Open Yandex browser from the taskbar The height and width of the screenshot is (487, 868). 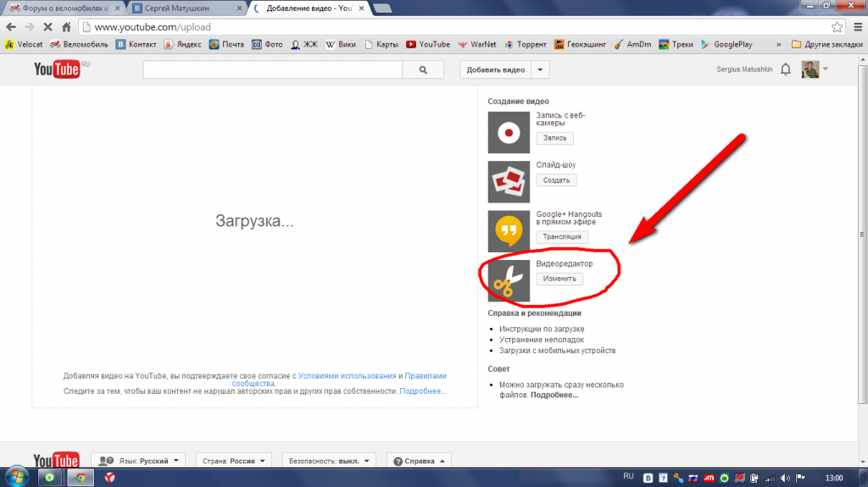[x=109, y=477]
